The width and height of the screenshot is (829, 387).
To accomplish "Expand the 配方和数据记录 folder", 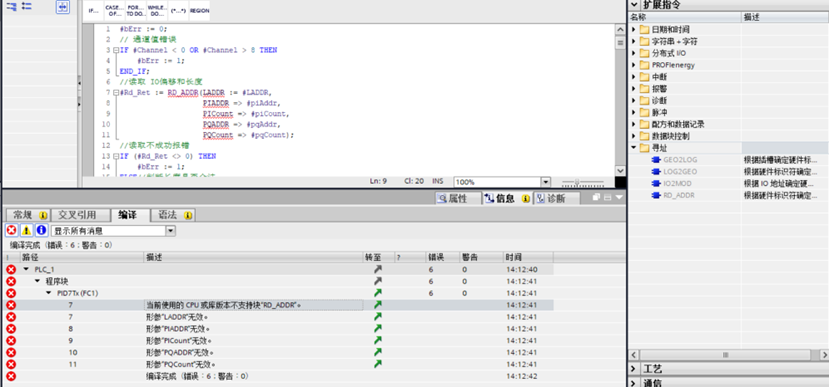I will click(634, 124).
